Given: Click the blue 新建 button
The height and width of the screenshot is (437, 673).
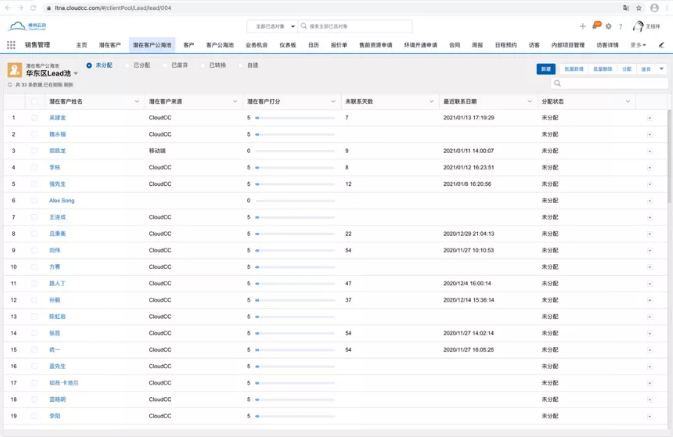Looking at the screenshot, I should (x=546, y=69).
